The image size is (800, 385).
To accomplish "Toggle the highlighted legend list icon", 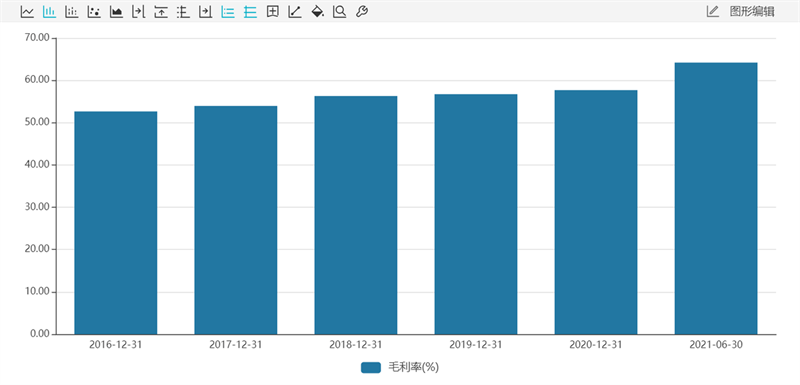I will (x=228, y=12).
